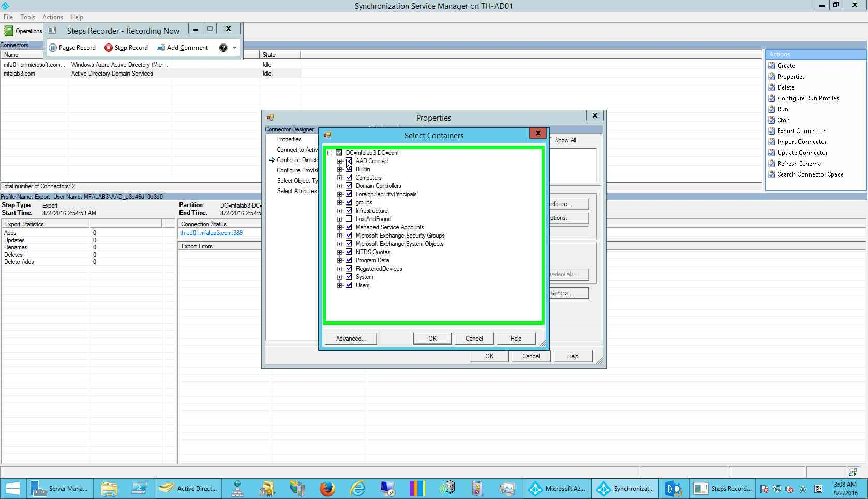Open the Actions menu

tap(53, 17)
